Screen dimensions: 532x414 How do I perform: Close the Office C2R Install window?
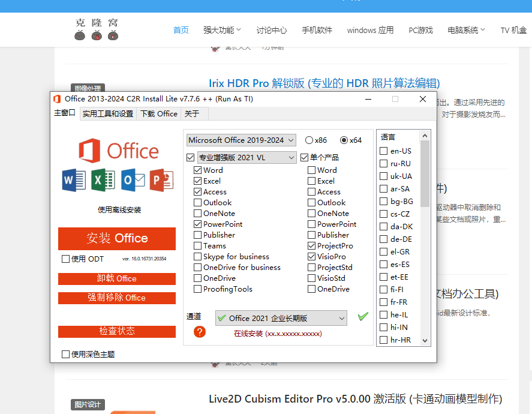tap(423, 99)
